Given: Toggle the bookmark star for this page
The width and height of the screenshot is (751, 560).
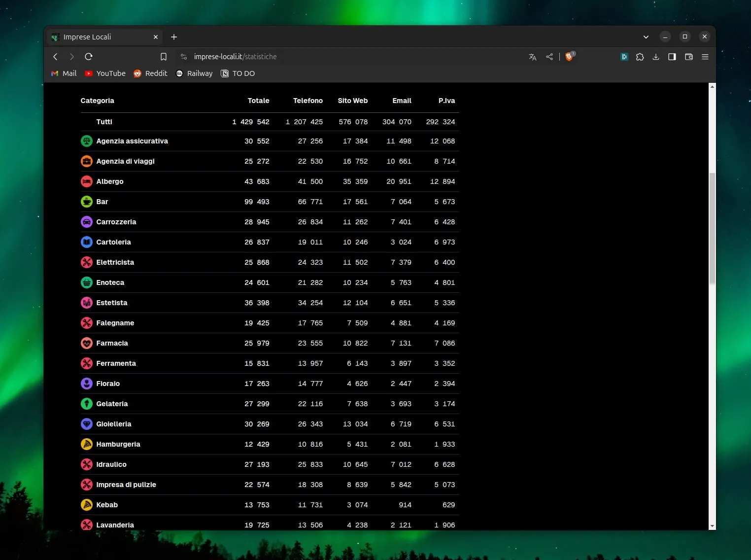Looking at the screenshot, I should tap(163, 57).
